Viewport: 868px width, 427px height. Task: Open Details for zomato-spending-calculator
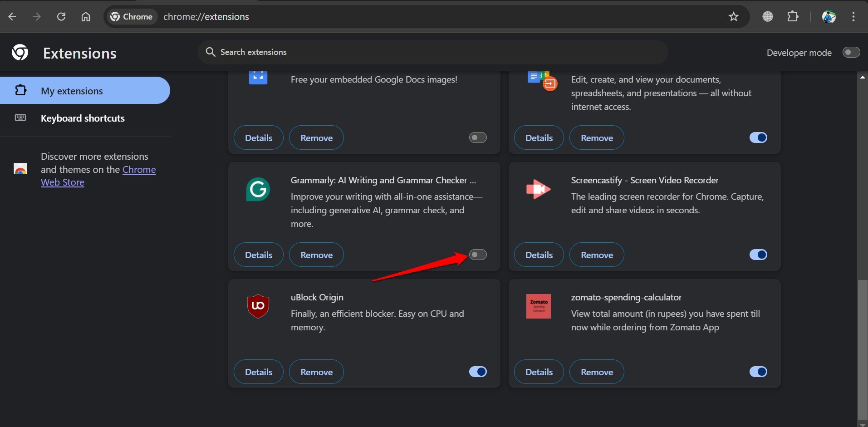click(x=539, y=372)
